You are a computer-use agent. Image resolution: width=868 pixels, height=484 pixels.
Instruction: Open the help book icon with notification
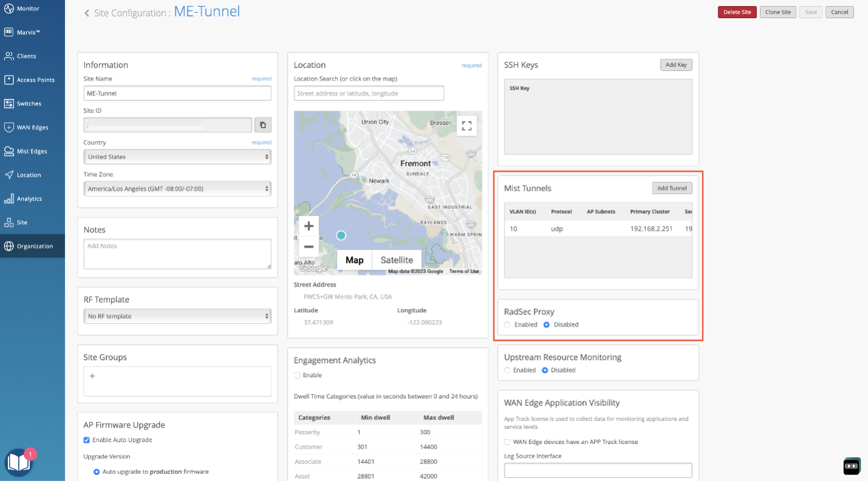(19, 463)
